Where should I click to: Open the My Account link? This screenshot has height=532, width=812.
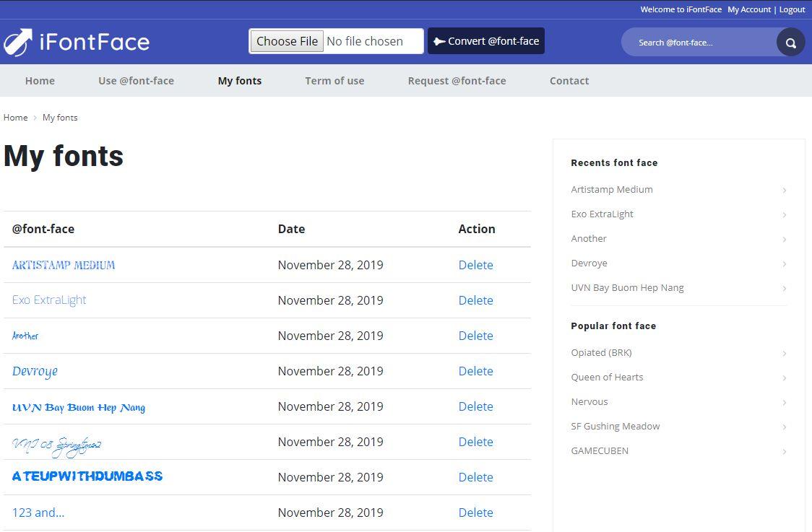coord(749,9)
